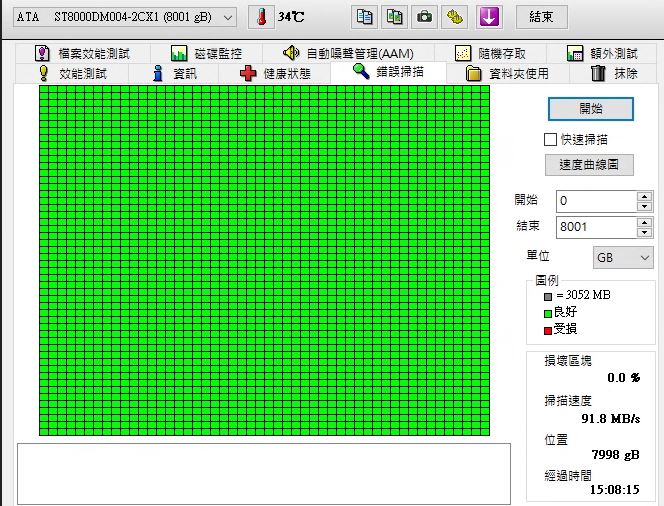Viewport: 664px width, 506px height.
Task: Switch to the 檔案效能測試 tab
Action: 83,53
